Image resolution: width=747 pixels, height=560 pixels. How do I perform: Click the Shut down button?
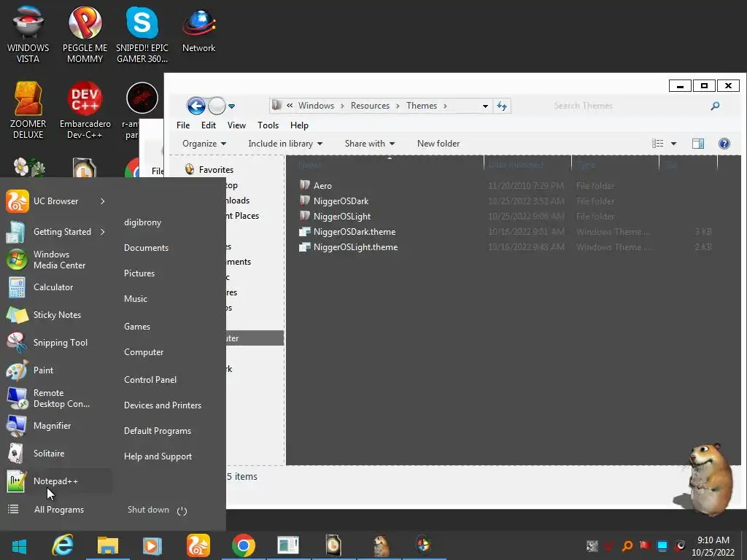click(x=148, y=510)
